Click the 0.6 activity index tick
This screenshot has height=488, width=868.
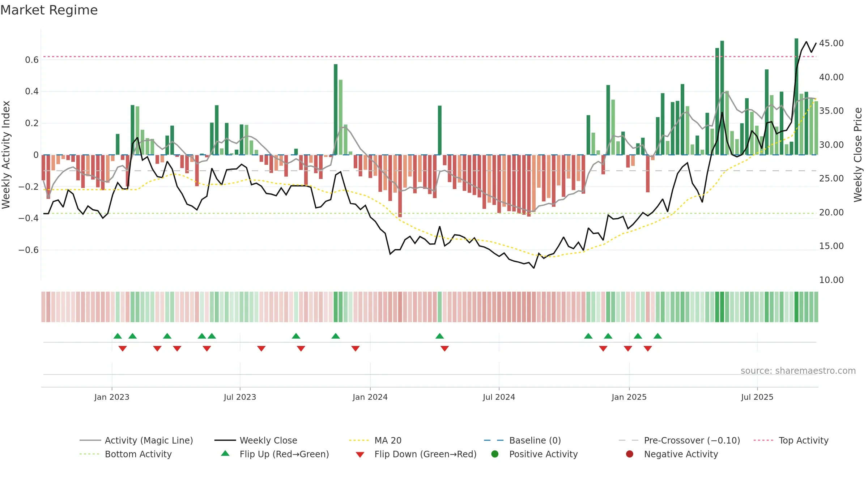32,60
